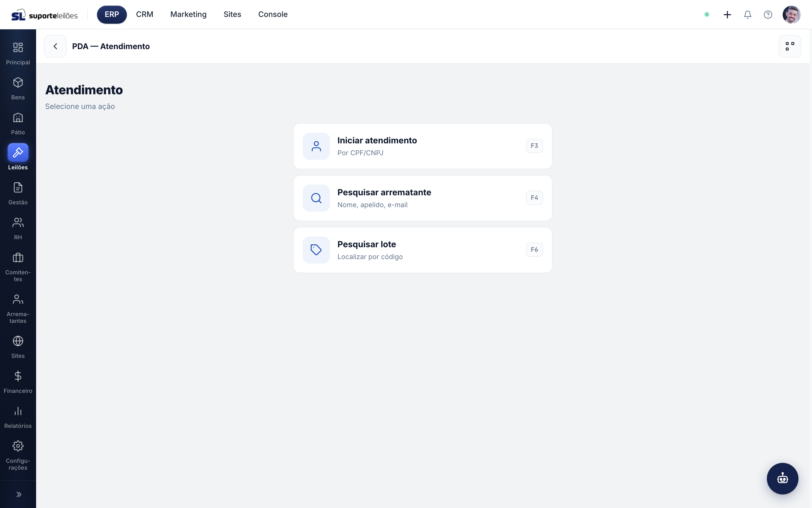Click the F3 shortcut badge
Image resolution: width=812 pixels, height=508 pixels.
tap(534, 146)
